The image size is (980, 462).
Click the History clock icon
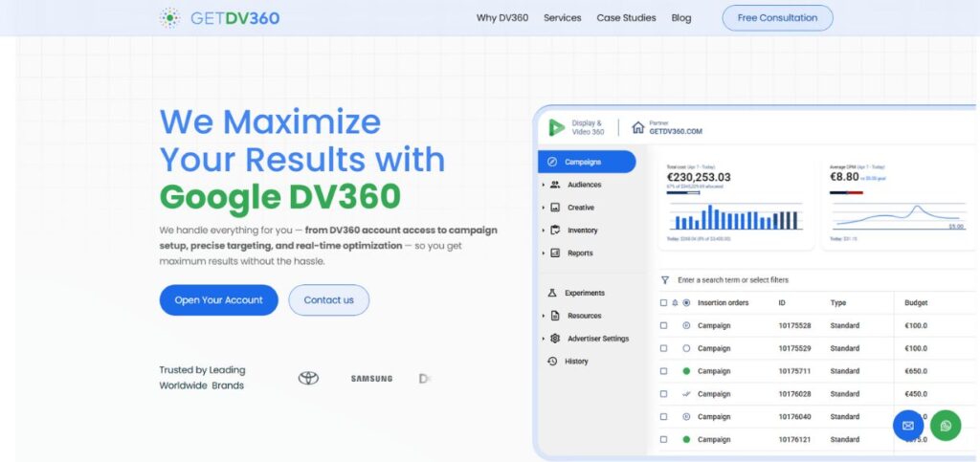[552, 361]
